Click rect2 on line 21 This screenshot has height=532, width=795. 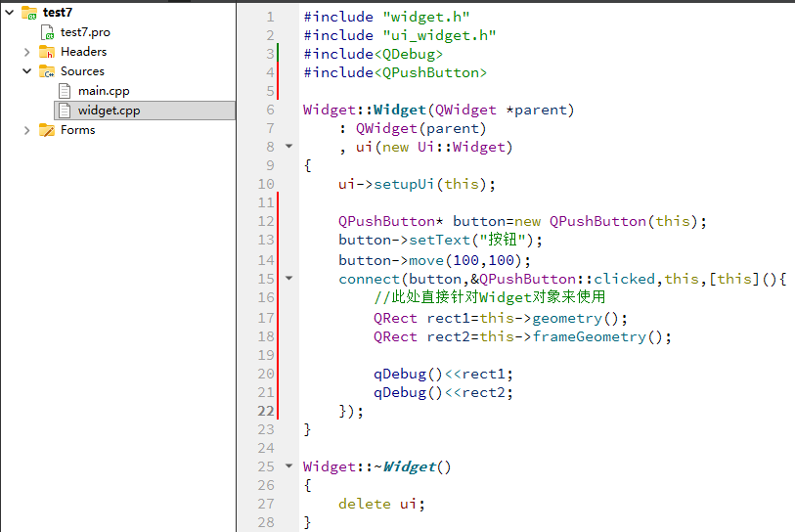pyautogui.click(x=483, y=393)
